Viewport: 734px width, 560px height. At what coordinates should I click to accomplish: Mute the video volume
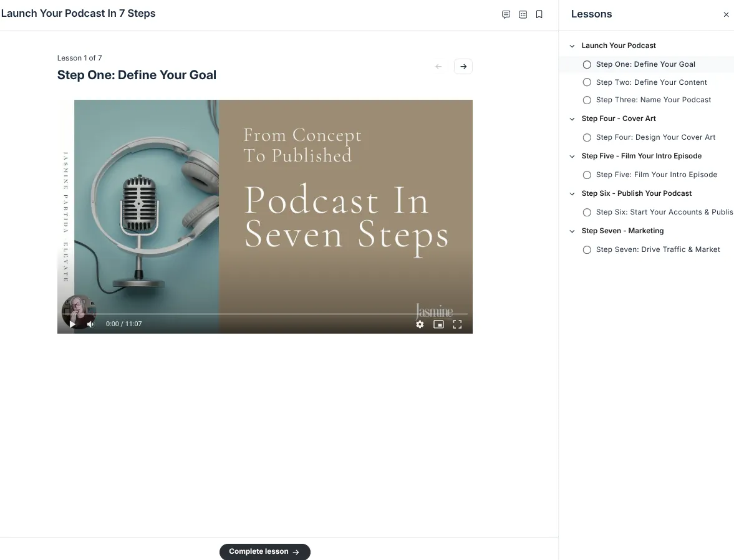[91, 324]
